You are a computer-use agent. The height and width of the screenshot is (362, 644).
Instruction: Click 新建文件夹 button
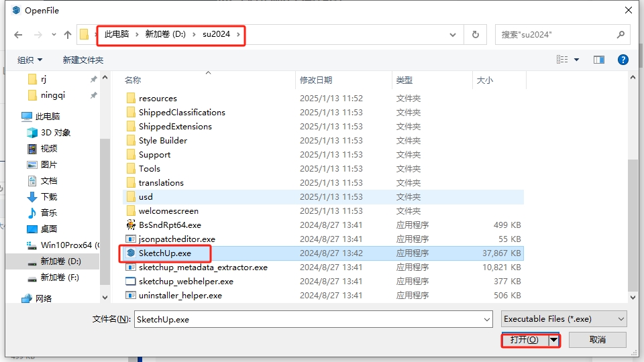(83, 60)
